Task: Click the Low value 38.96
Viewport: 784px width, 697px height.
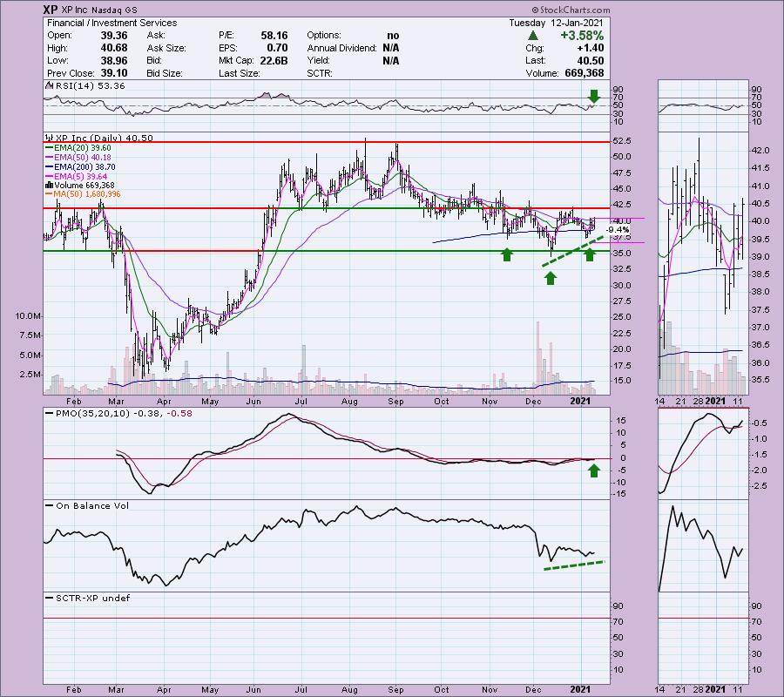Action: pyautogui.click(x=114, y=60)
